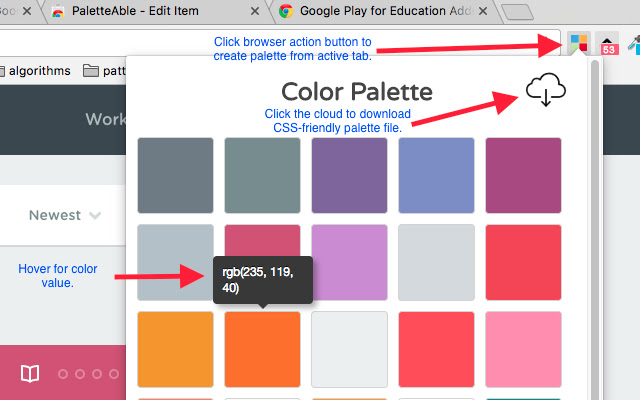Select the bright orange swatch under tooltip
This screenshot has height=400, width=640.
pyautogui.click(x=262, y=349)
